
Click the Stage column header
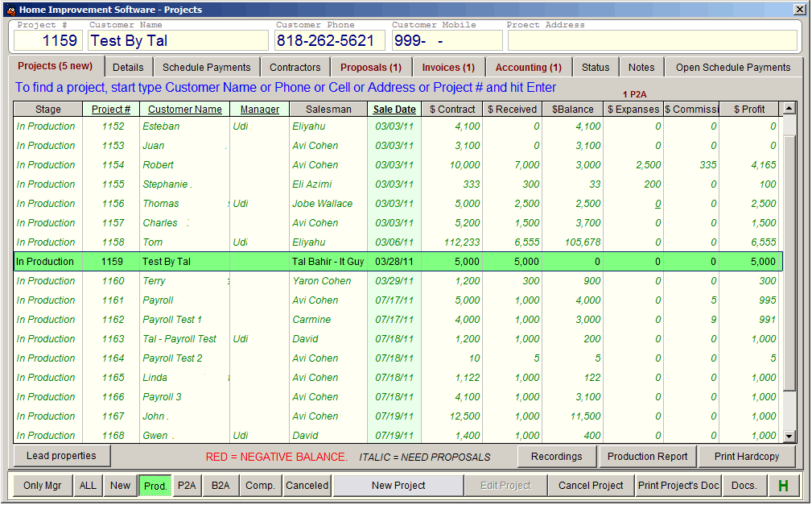click(48, 110)
